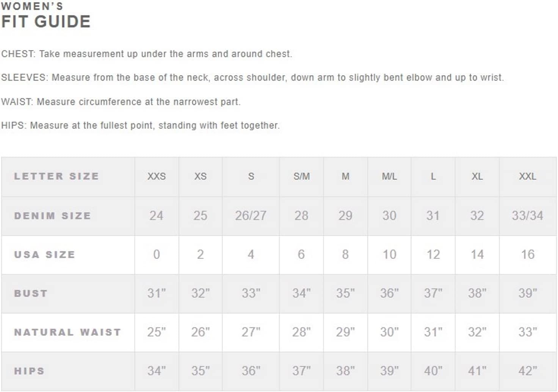The image size is (558, 392).
Task: Click the 26/27 denim size cell
Action: point(251,216)
